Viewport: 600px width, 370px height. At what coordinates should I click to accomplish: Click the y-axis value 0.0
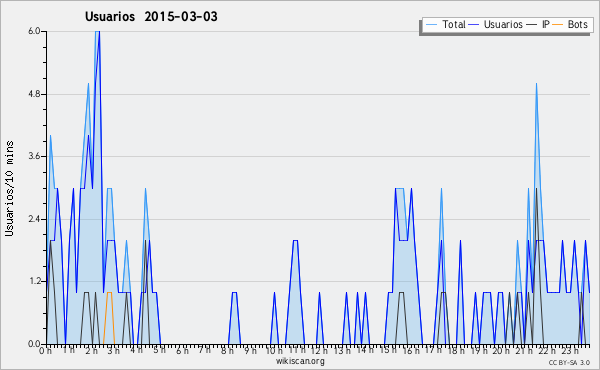pos(34,344)
